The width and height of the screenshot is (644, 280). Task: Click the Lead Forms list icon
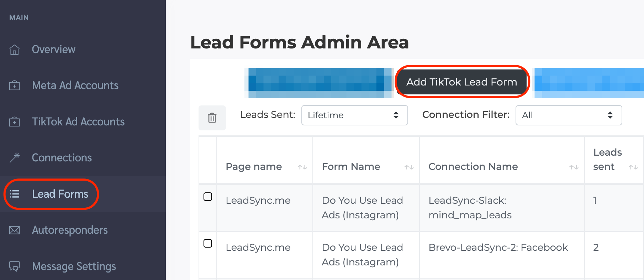click(x=14, y=194)
